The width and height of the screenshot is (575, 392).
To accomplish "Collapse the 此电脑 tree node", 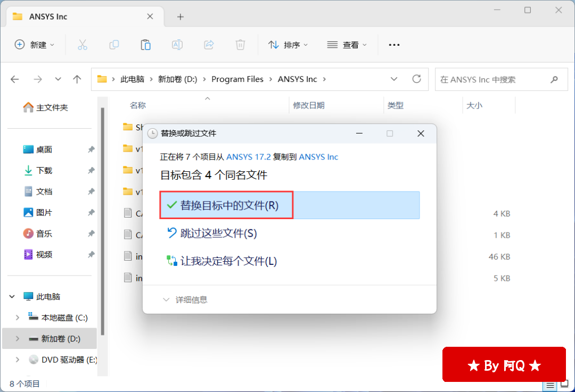I will coord(12,296).
